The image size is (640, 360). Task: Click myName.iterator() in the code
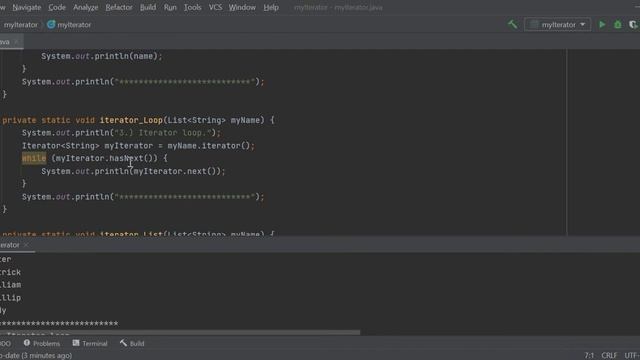(209, 146)
